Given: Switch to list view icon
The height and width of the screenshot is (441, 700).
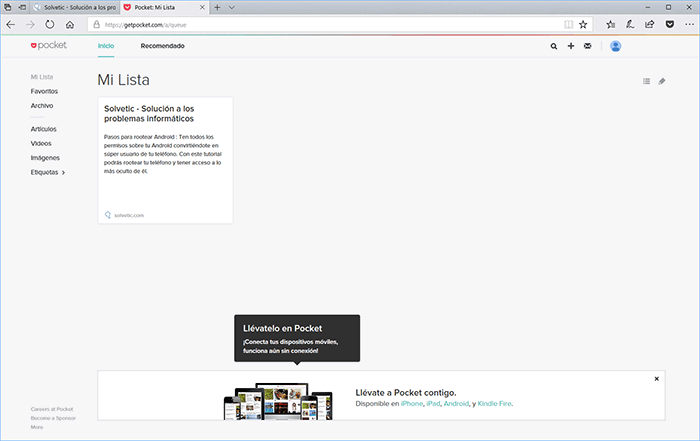Looking at the screenshot, I should click(x=646, y=81).
